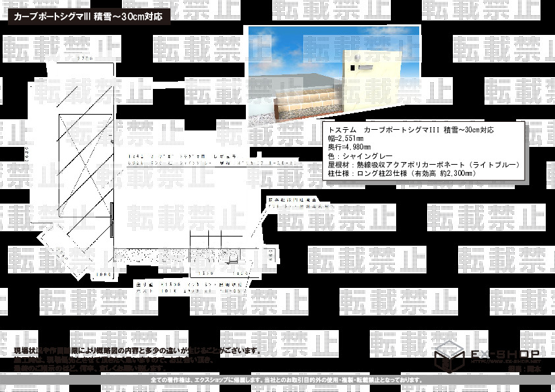This screenshot has width=555, height=392.
Task: Select the depth value '奥行=4,980mm'
Action: click(x=349, y=147)
